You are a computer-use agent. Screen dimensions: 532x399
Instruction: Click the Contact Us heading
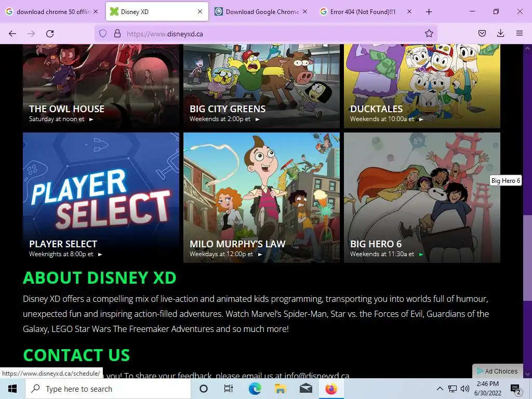point(76,355)
